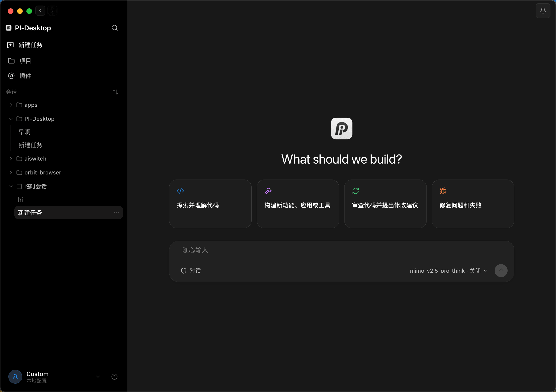Open the help question mark icon
556x392 pixels.
(114, 377)
